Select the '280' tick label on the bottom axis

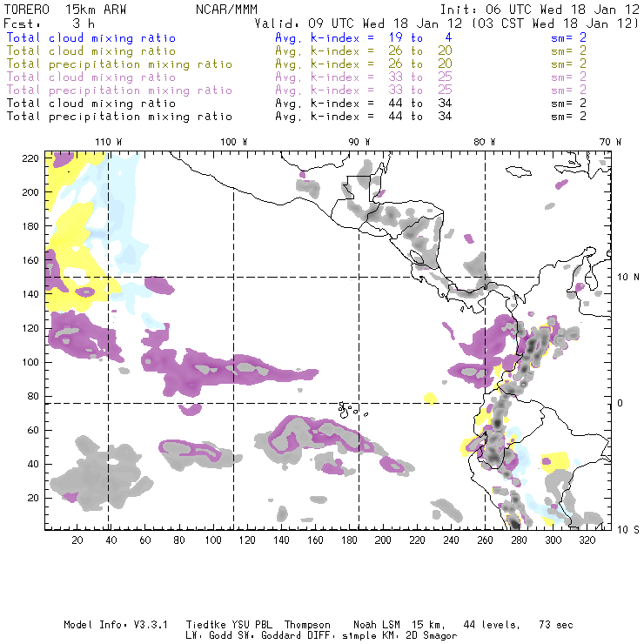(520, 540)
